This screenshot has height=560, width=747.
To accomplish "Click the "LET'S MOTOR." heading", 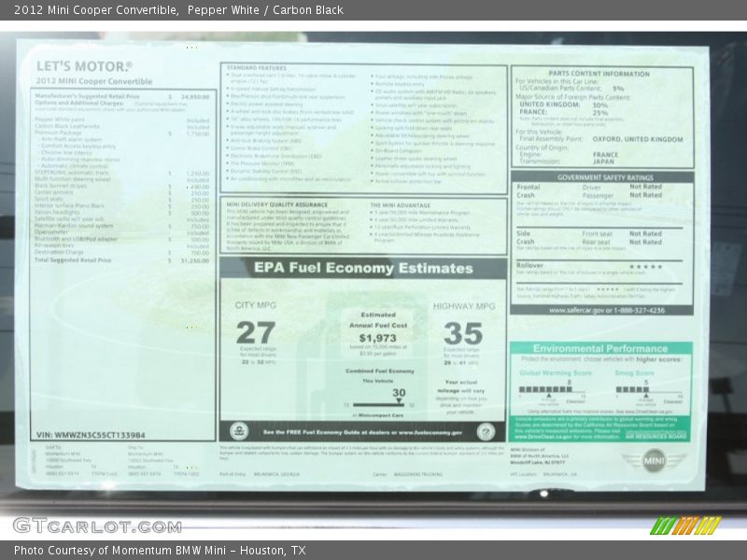I will [x=84, y=66].
